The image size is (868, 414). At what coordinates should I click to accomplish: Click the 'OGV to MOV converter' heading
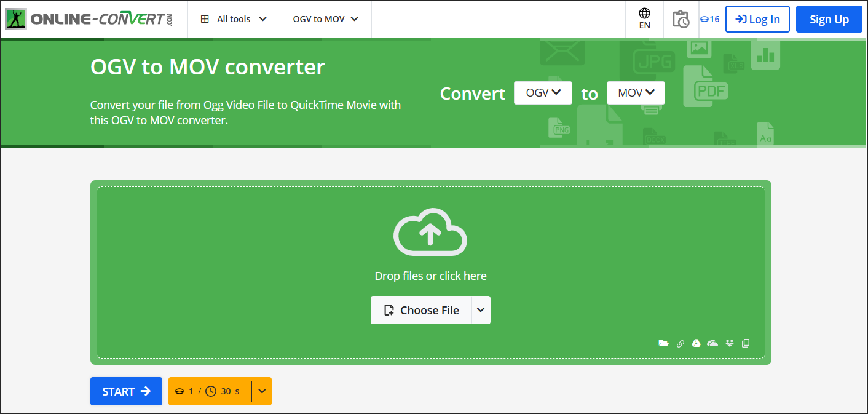(208, 66)
